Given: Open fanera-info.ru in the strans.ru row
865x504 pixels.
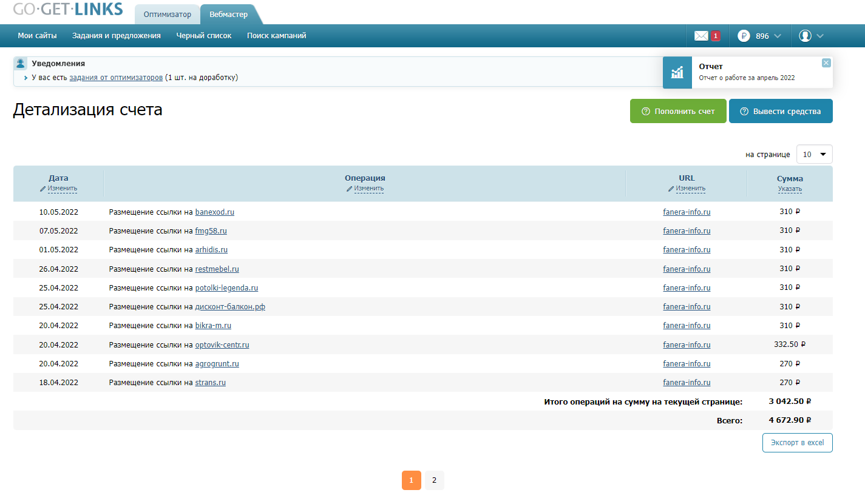Looking at the screenshot, I should click(687, 383).
